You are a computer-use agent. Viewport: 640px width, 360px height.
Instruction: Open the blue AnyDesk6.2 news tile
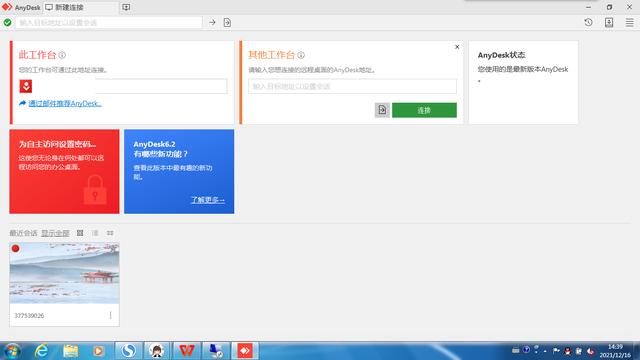click(x=179, y=171)
